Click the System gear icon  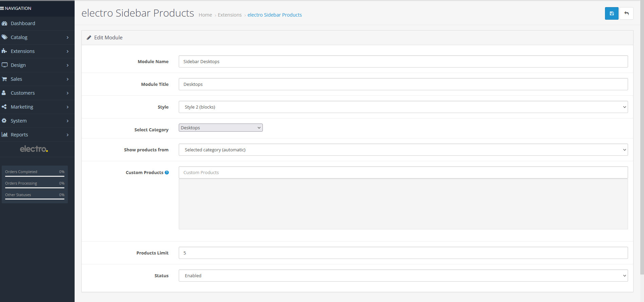4,121
